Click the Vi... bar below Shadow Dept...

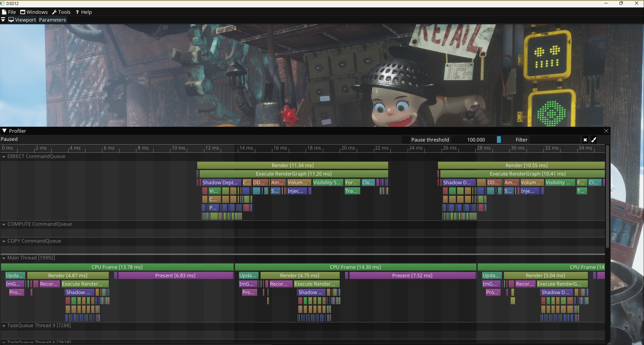214,191
